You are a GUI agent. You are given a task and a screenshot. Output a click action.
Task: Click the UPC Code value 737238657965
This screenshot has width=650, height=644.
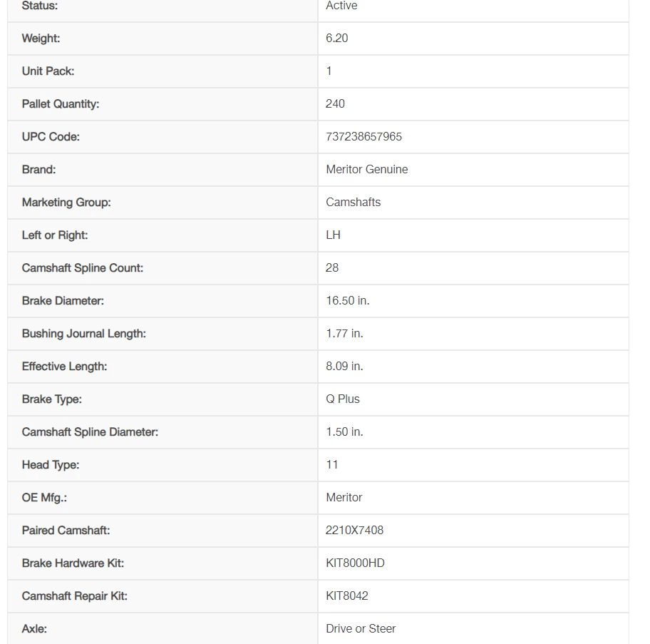(x=363, y=137)
